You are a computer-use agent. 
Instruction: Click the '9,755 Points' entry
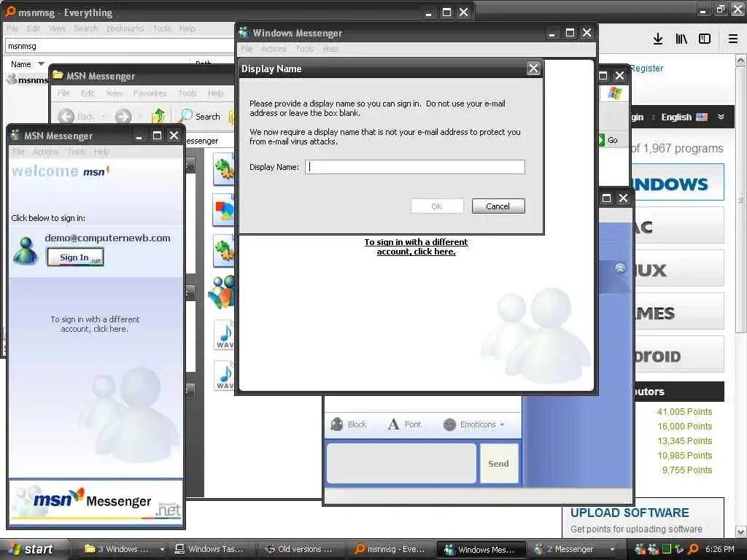point(687,470)
